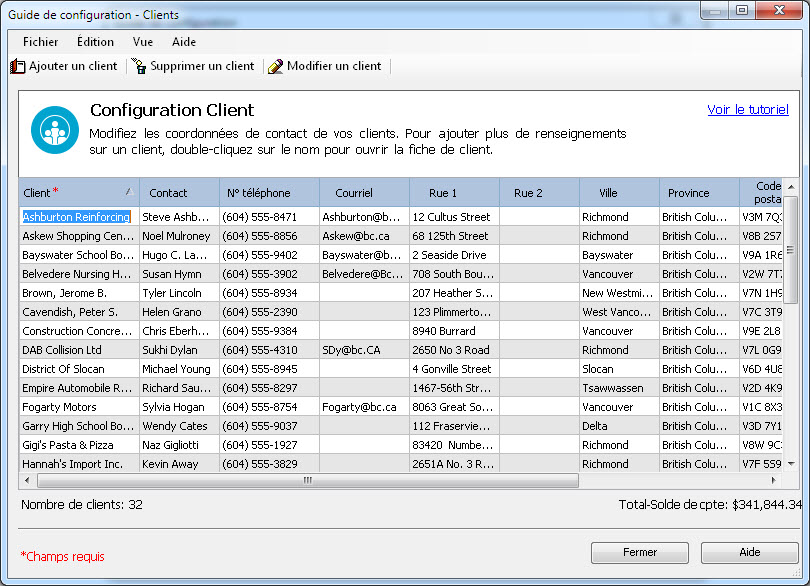Sort by the Ville column header
810x586 pixels.
tap(608, 193)
